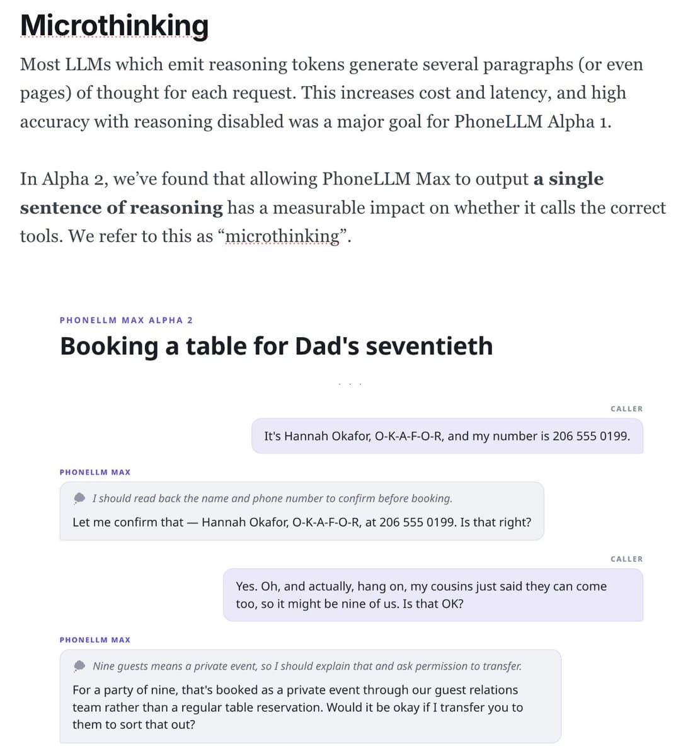Click the bold phrase 'a single sentence of reasoning'
This screenshot has width=700, height=756.
tap(312, 193)
